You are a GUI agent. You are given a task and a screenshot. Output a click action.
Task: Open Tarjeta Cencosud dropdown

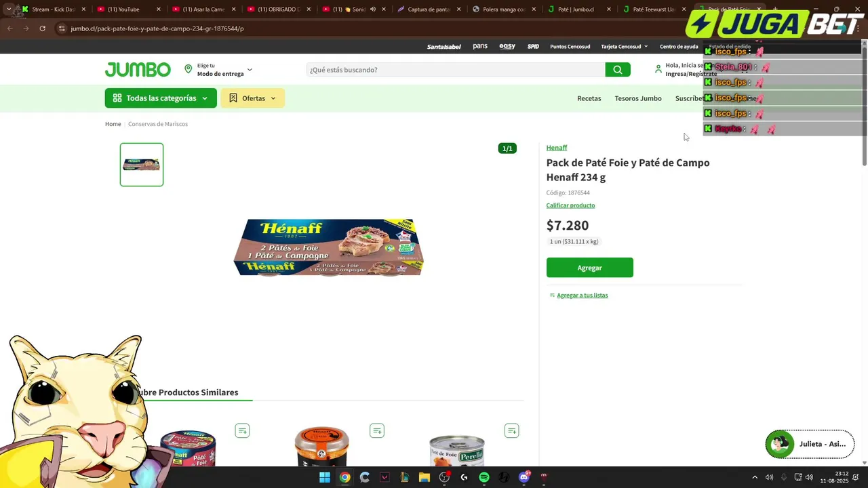coord(624,47)
